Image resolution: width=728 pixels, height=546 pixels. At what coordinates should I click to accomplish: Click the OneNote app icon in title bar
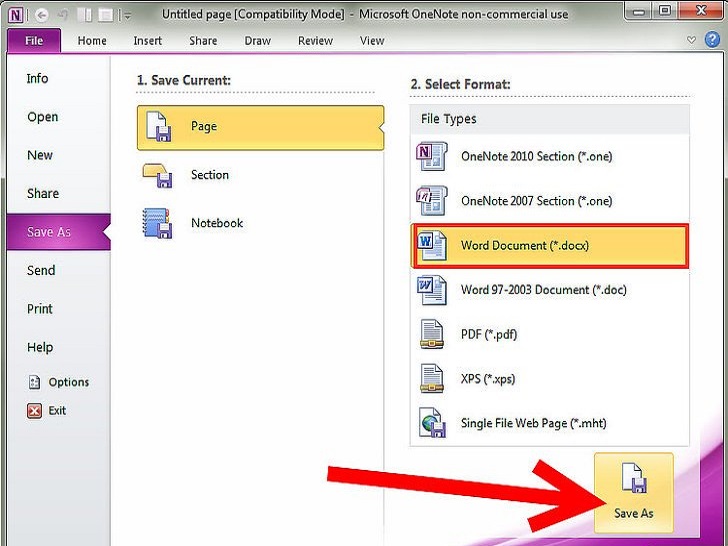click(x=15, y=15)
